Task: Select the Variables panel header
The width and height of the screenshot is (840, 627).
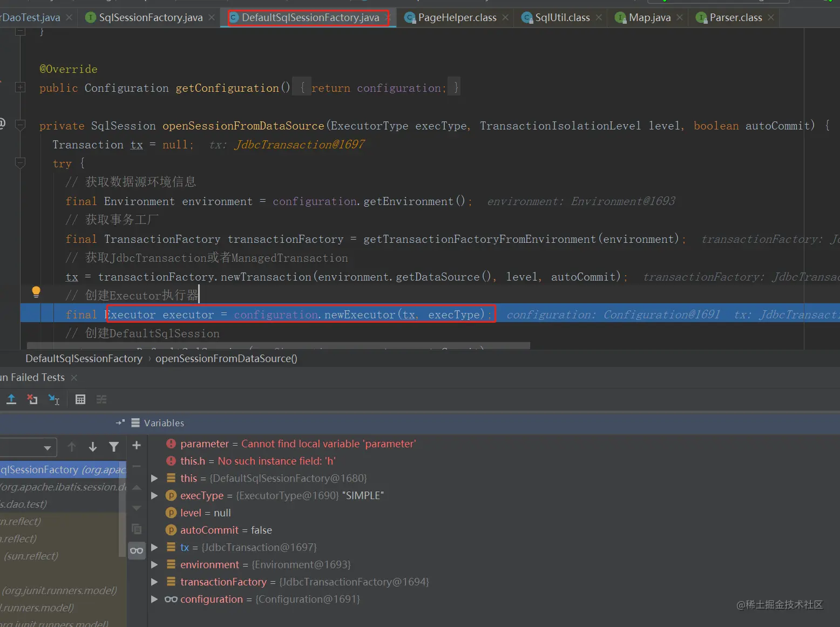Action: [x=164, y=423]
